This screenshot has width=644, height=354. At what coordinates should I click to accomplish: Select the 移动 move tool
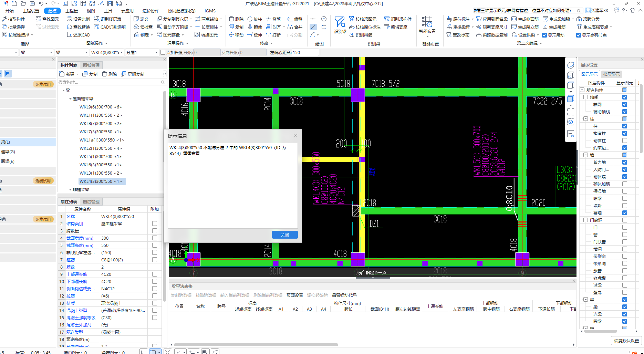[x=236, y=35]
